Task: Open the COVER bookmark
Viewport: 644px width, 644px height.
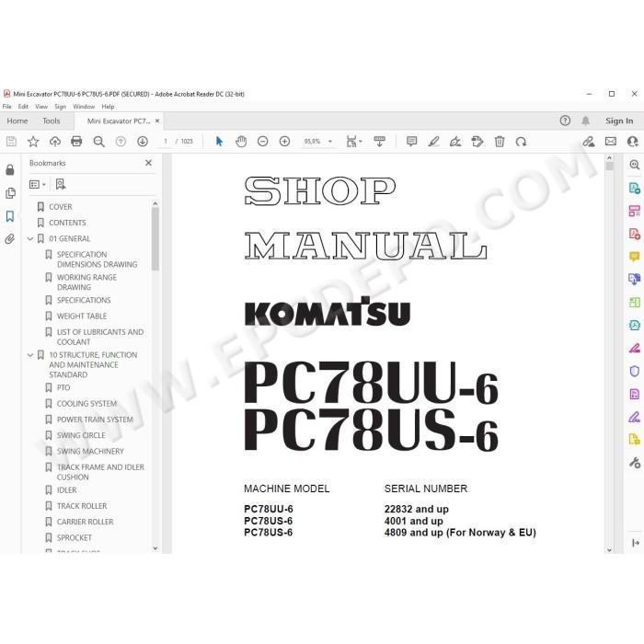Action: [60, 207]
